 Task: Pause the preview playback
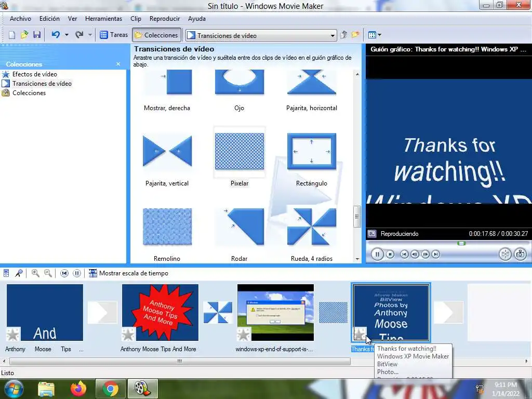[377, 254]
